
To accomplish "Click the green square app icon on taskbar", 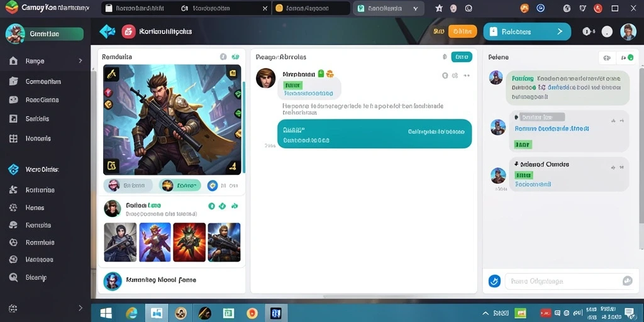I will 228,313.
